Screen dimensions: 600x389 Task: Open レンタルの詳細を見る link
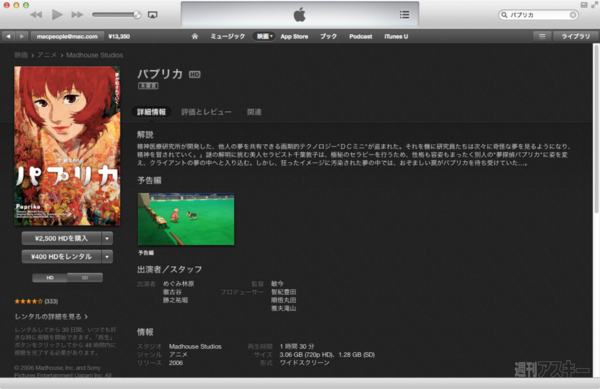(51, 317)
